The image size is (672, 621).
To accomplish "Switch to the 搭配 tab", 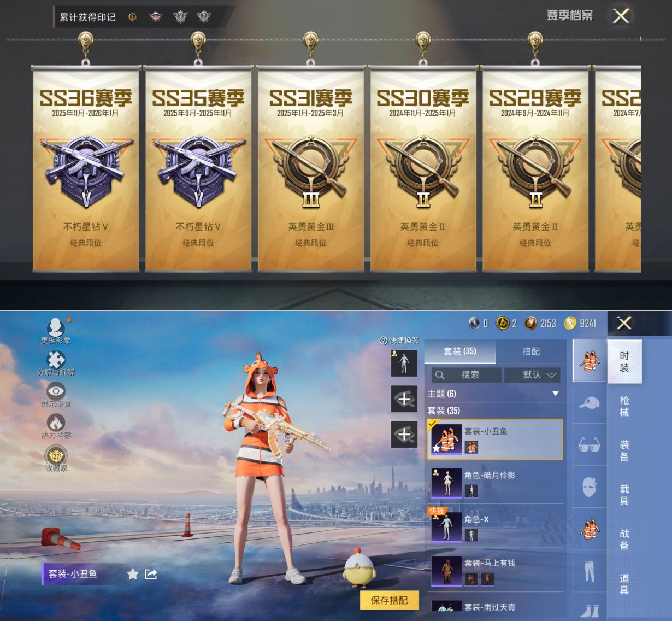I will tap(530, 351).
